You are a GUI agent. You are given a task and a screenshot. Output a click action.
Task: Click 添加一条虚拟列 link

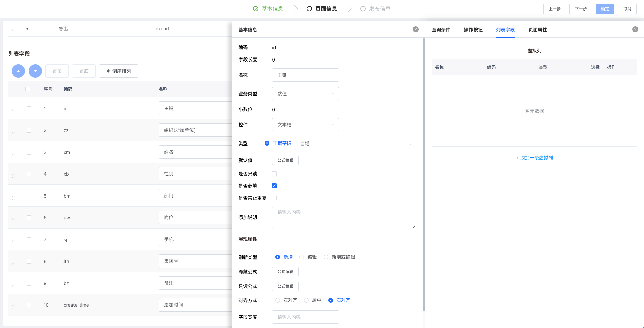(534, 158)
